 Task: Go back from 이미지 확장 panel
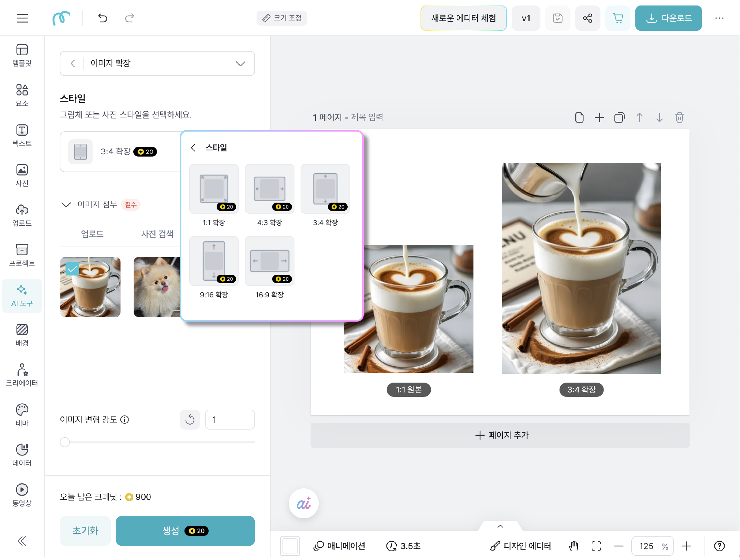tap(73, 63)
